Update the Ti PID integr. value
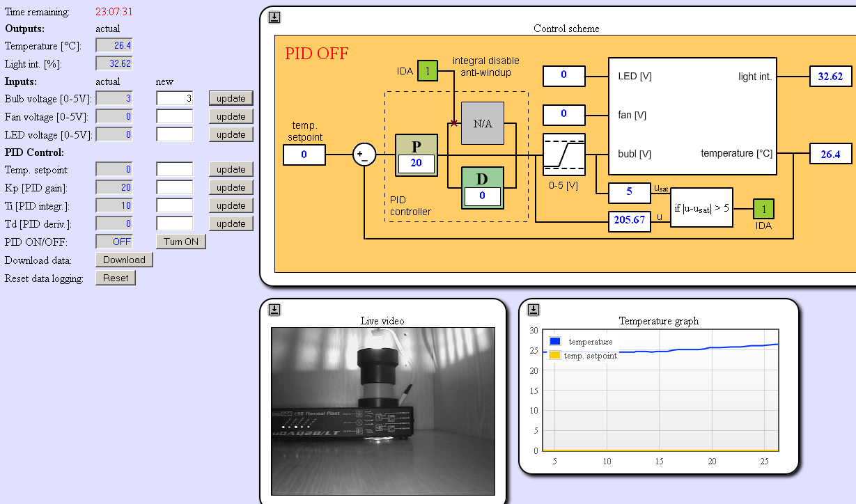Image resolution: width=856 pixels, height=504 pixels. [231, 205]
